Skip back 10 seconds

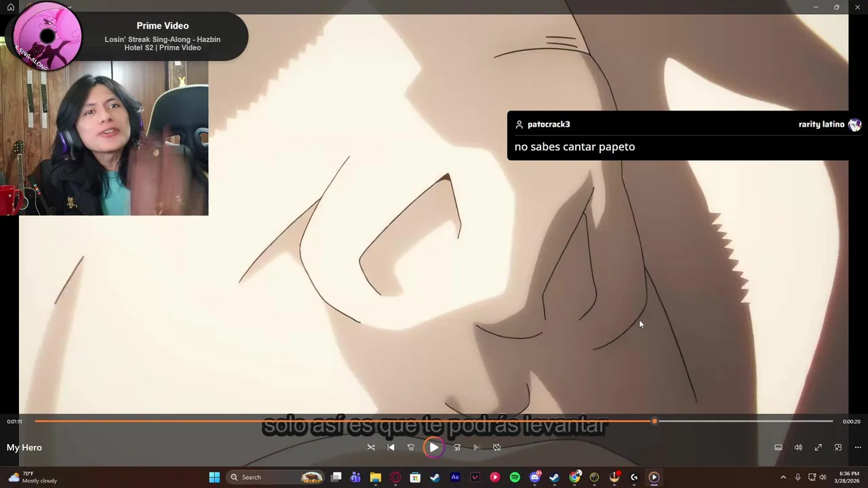[411, 447]
